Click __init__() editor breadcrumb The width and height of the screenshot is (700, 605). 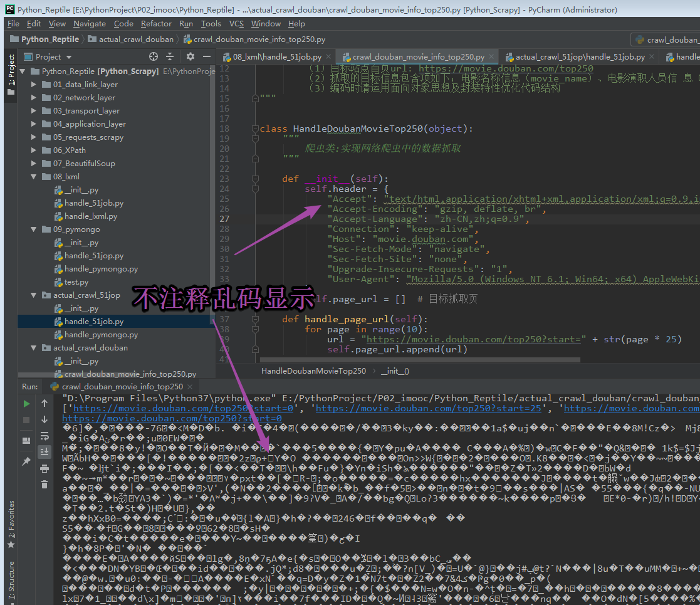point(395,371)
